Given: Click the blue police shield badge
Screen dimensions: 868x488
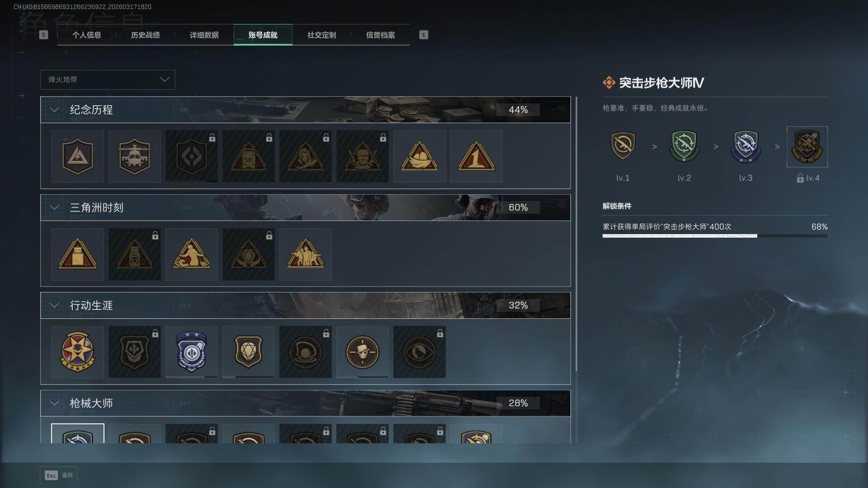Looking at the screenshot, I should (191, 352).
